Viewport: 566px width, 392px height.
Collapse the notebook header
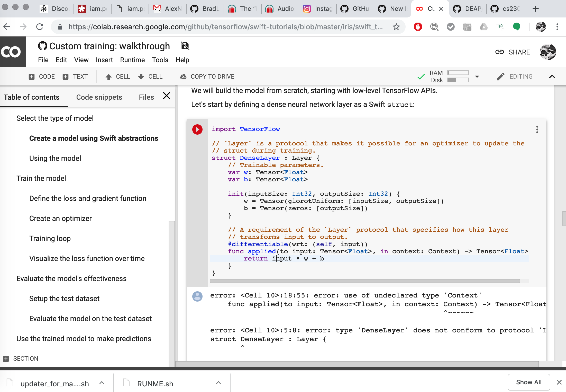pyautogui.click(x=552, y=76)
